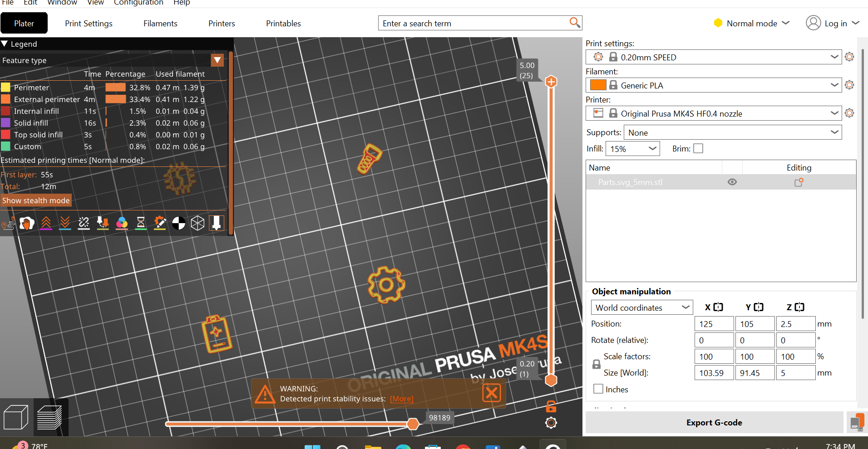Toggle wipe moves hand icon
The width and height of the screenshot is (868, 449).
27,223
